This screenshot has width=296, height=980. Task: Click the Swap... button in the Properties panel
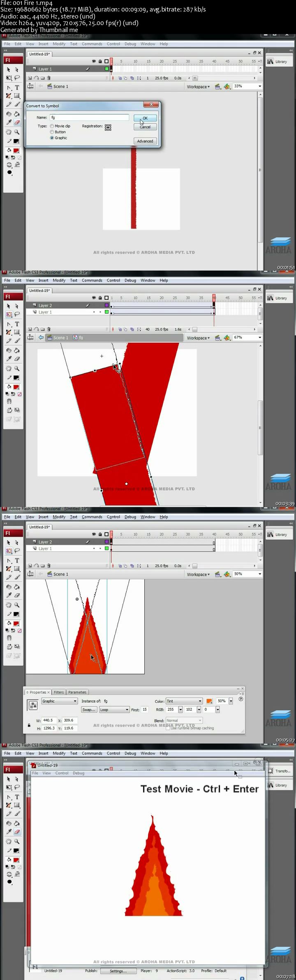click(x=89, y=710)
